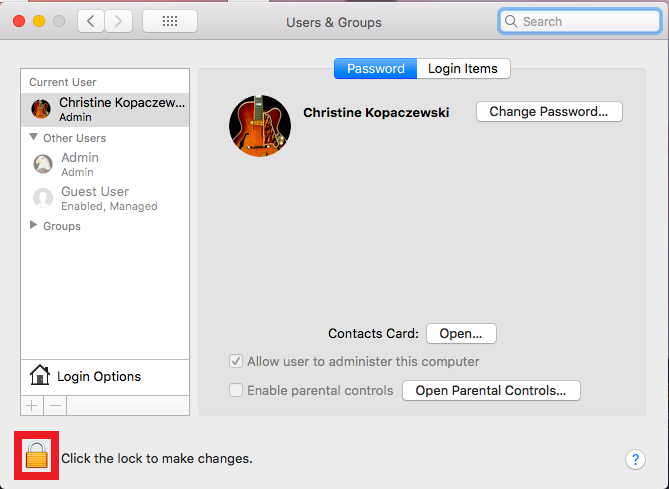669x489 pixels.
Task: Go back with the left arrow button
Action: click(x=91, y=21)
